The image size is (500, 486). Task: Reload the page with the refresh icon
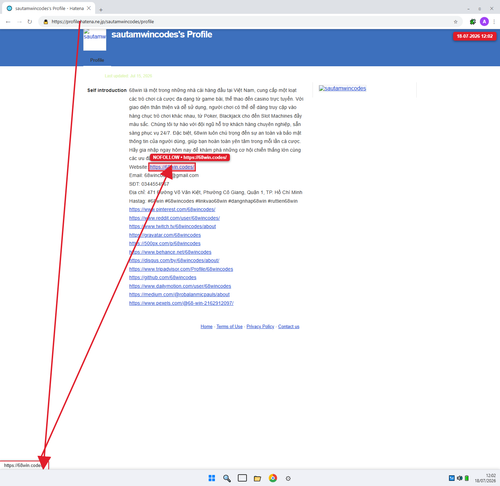point(30,22)
